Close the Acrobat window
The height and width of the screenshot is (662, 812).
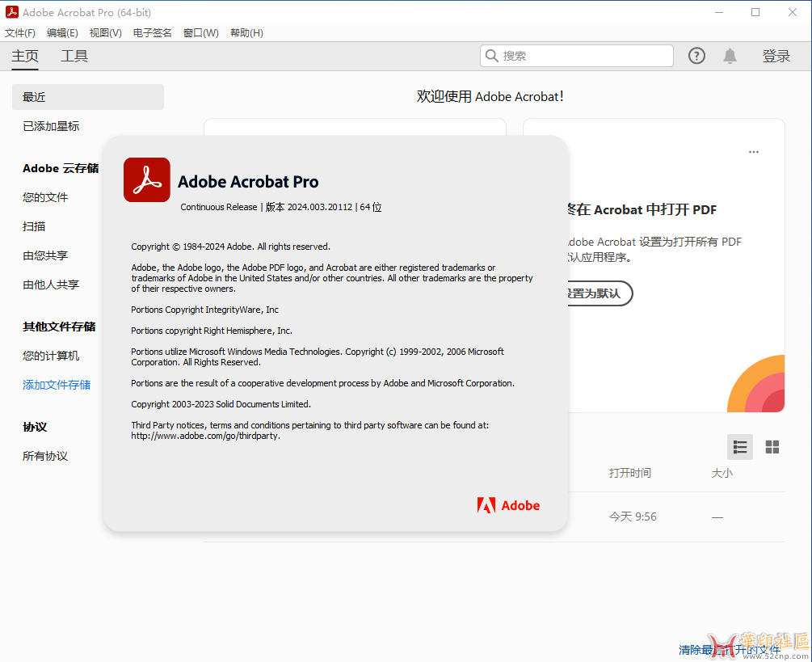coord(793,12)
